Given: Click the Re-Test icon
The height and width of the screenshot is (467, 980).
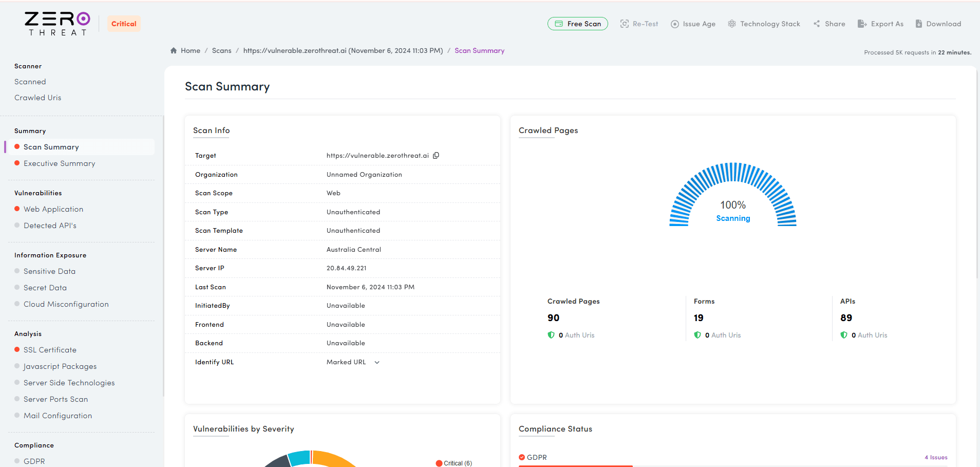Looking at the screenshot, I should click(625, 24).
